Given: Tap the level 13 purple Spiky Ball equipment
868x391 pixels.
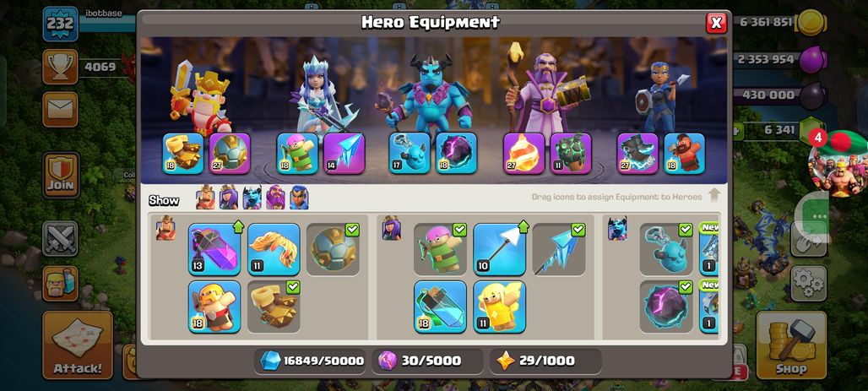Looking at the screenshot, I should [214, 249].
